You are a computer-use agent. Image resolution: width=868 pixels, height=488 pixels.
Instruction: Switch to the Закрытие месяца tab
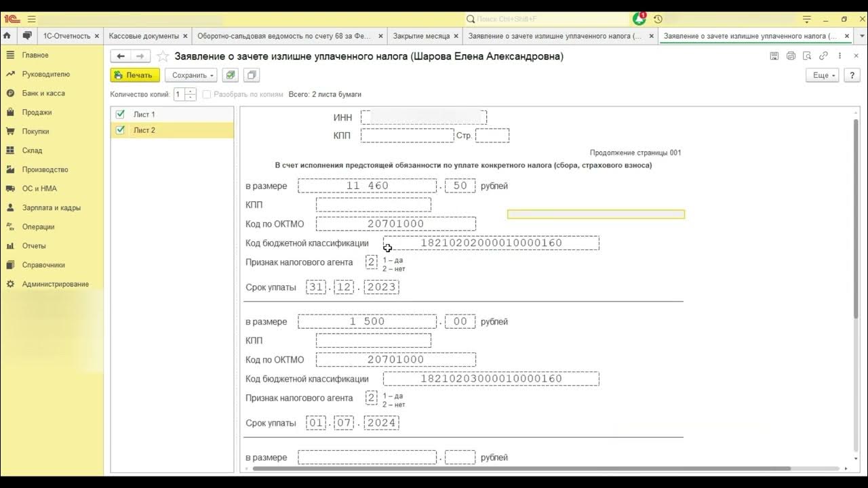pos(421,36)
